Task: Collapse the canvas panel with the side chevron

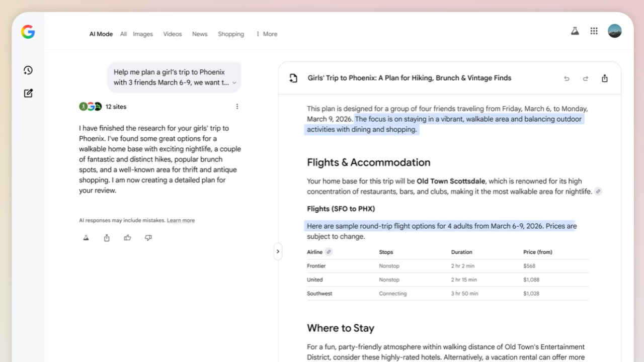Action: click(278, 251)
